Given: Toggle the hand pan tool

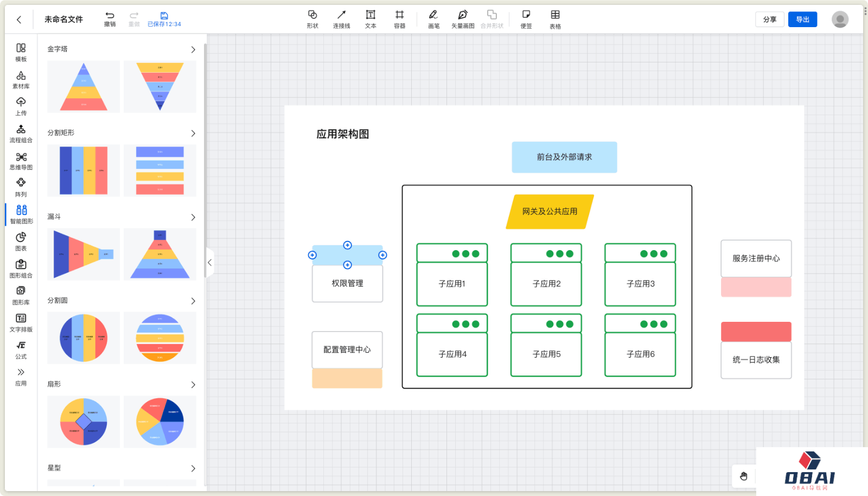Looking at the screenshot, I should tap(743, 476).
